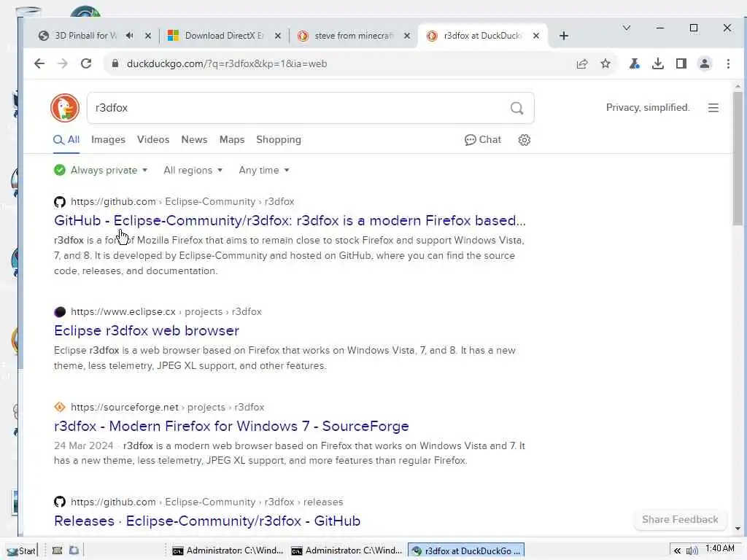Open Releases Eclipse-Community/r3dfox GitHub link
This screenshot has width=747, height=560.
pos(207,521)
